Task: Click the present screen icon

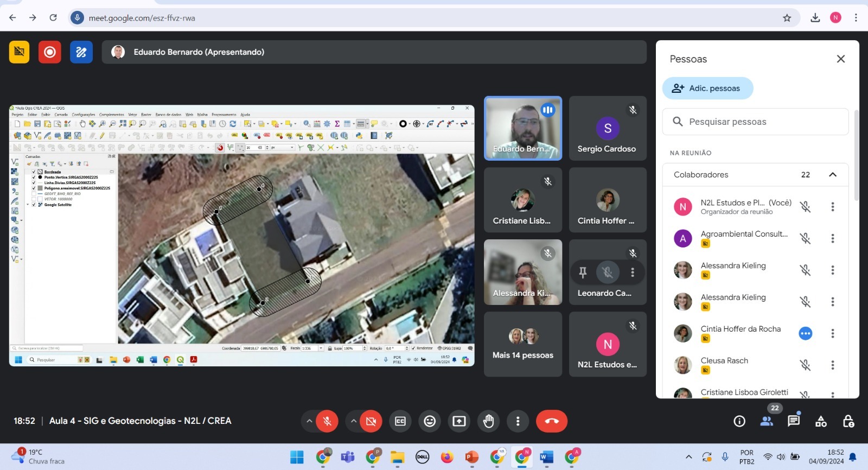Action: pos(459,421)
